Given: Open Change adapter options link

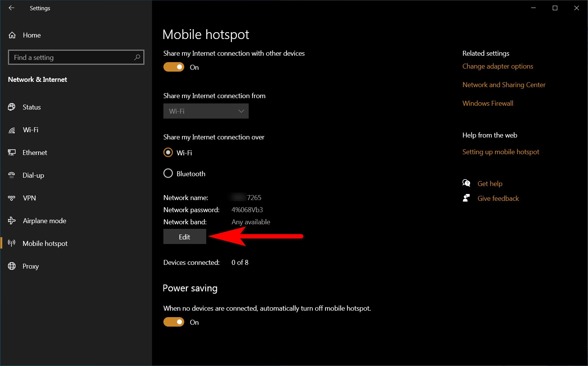Looking at the screenshot, I should [498, 66].
